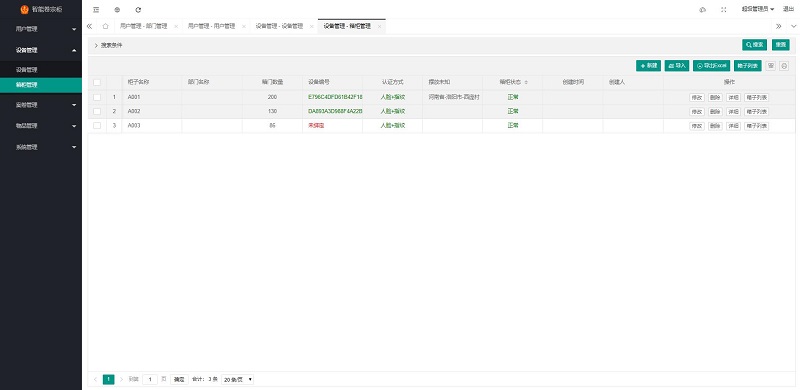Select the checkbox for row A002
This screenshot has height=390, width=800.
click(x=97, y=111)
